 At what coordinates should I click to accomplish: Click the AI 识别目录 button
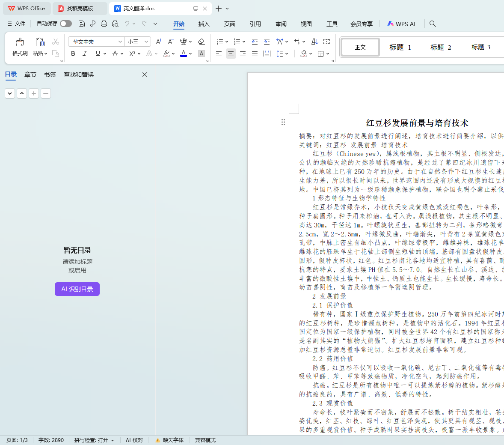pos(77,289)
